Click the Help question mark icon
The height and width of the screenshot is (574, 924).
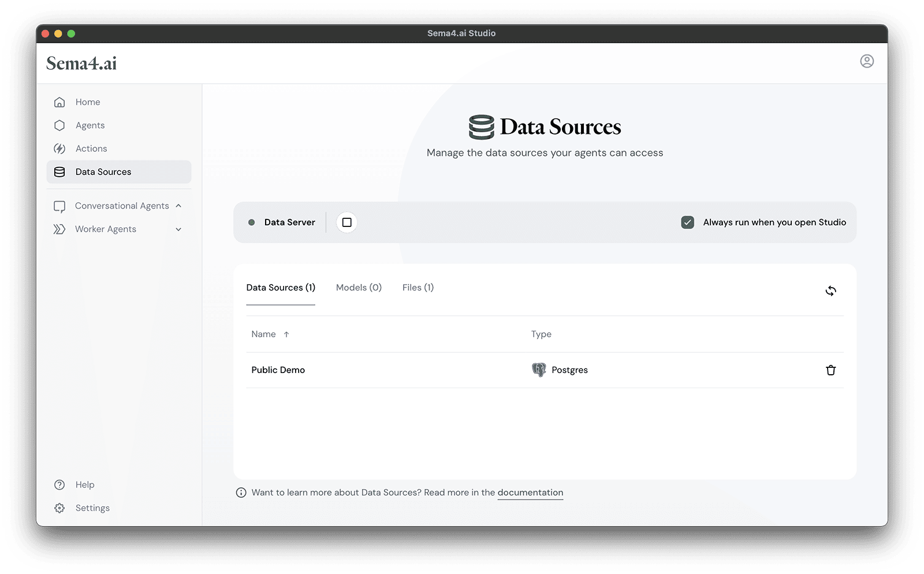click(59, 484)
